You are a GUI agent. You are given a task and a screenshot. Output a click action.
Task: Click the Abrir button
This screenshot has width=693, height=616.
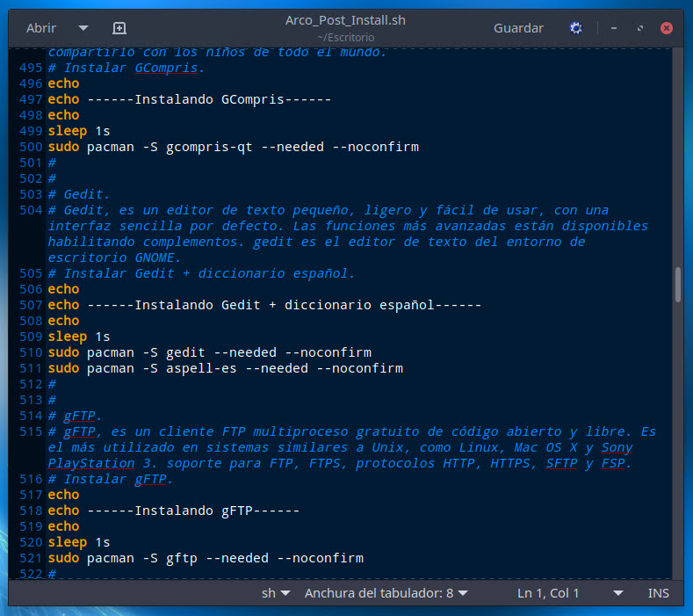coord(41,28)
